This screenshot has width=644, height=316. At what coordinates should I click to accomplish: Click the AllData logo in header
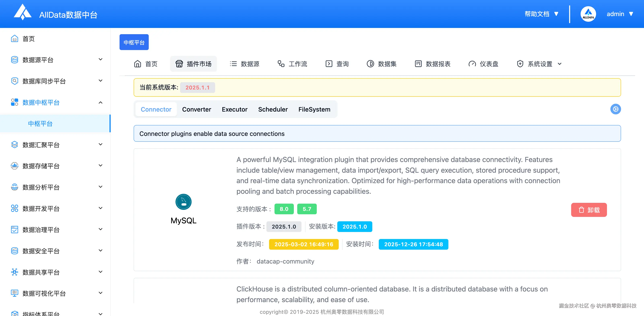pyautogui.click(x=23, y=12)
